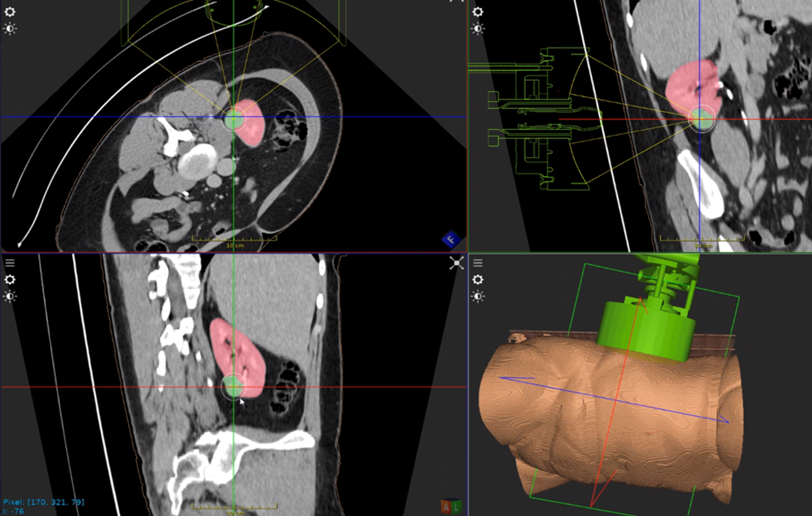Open settings gear in 3D view

(x=478, y=279)
